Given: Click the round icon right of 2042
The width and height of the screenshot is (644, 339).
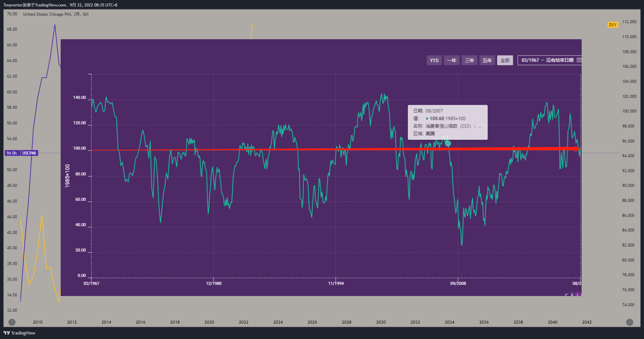Looking at the screenshot, I should pyautogui.click(x=630, y=322).
